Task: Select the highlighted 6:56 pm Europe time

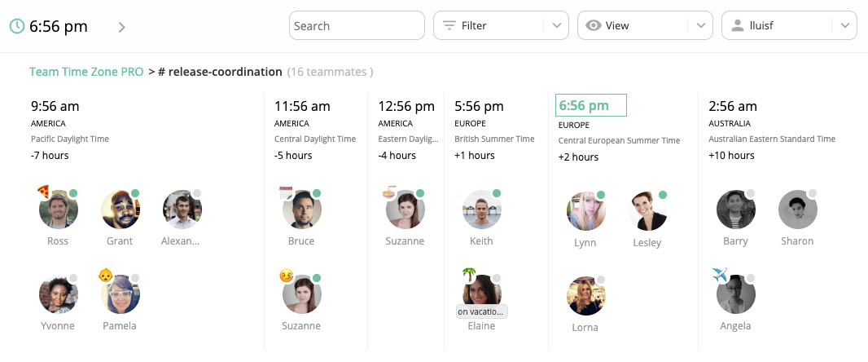Action: pyautogui.click(x=590, y=105)
